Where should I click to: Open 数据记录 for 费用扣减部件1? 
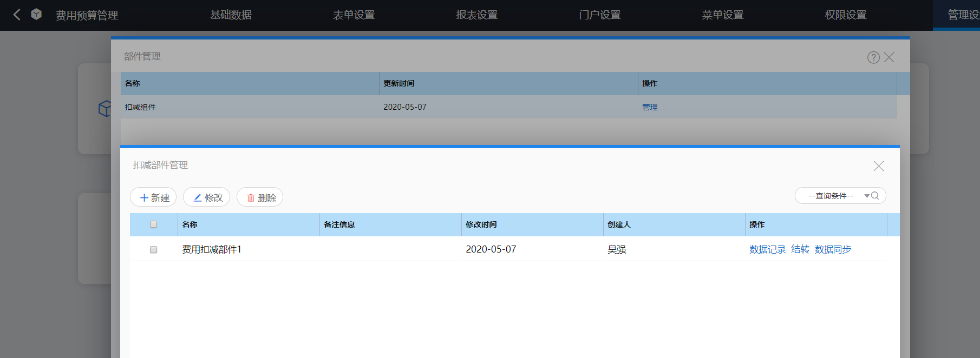[767, 249]
